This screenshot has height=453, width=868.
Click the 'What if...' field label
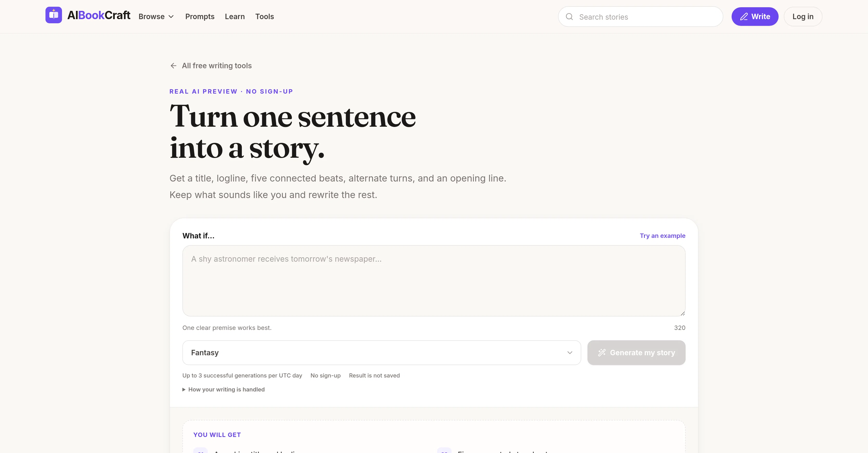[x=198, y=236]
